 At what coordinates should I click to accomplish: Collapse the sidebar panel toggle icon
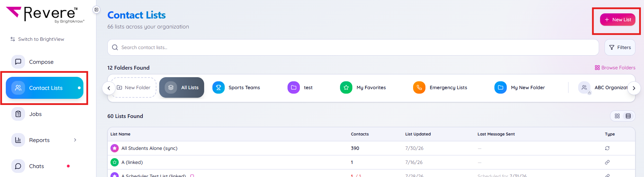[x=96, y=10]
